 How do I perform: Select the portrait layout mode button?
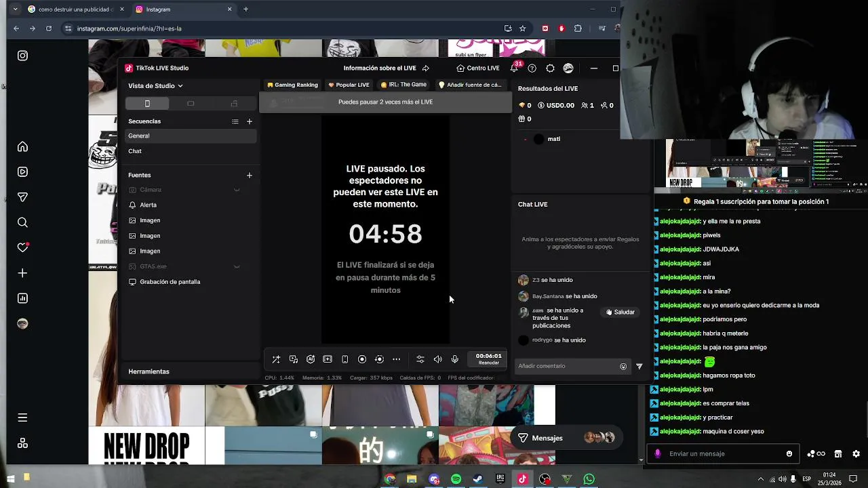(x=147, y=103)
